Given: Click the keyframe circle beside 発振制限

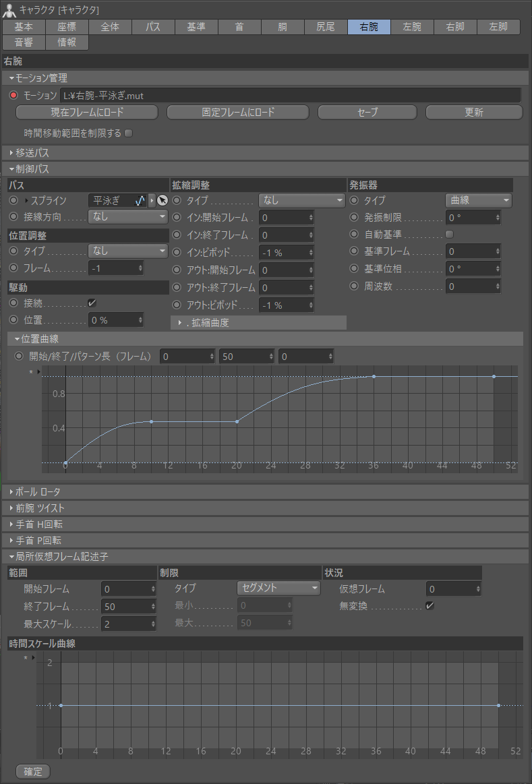Looking at the screenshot, I should [x=355, y=217].
